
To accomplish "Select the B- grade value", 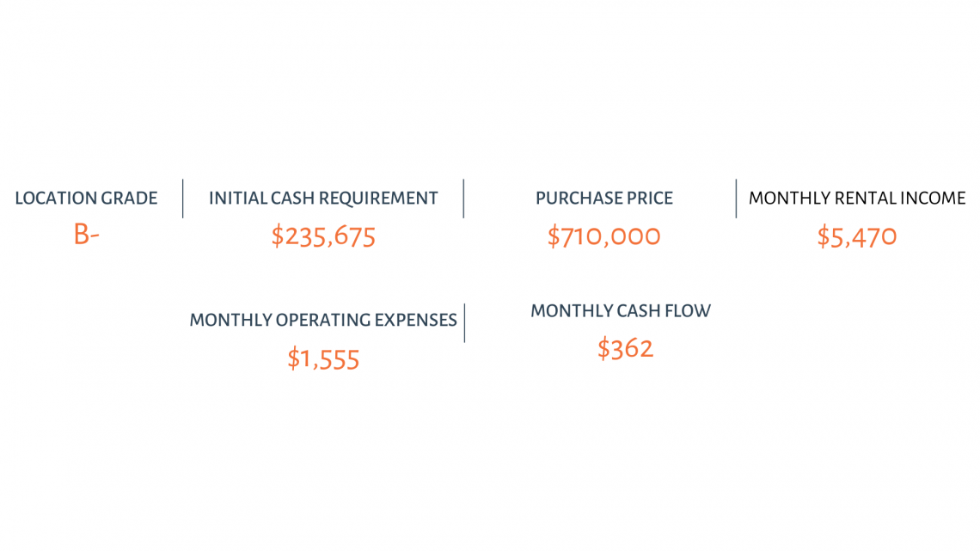I will [x=86, y=235].
